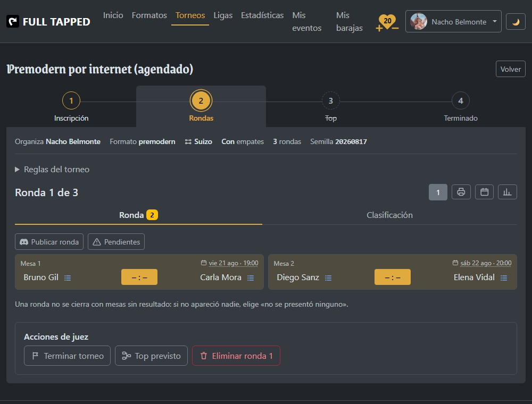Image resolution: width=532 pixels, height=404 pixels.
Task: Select Torneos in the top navigation
Action: coord(190,15)
